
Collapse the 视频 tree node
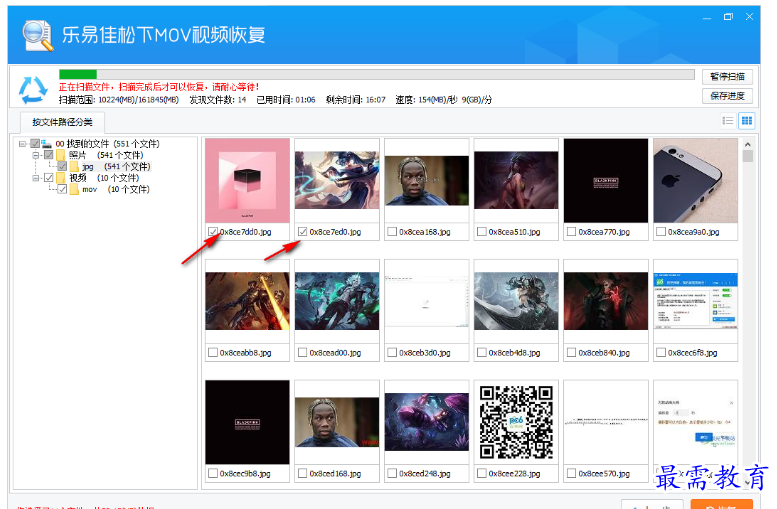36,177
